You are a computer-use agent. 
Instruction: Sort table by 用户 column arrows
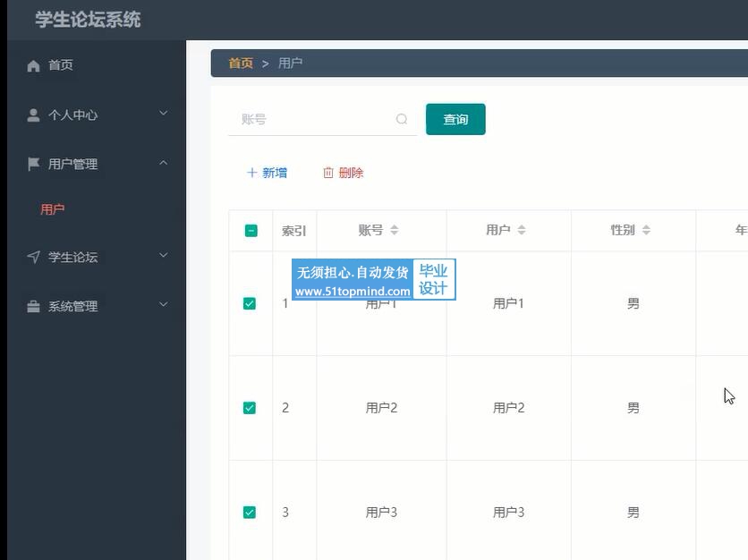[522, 230]
